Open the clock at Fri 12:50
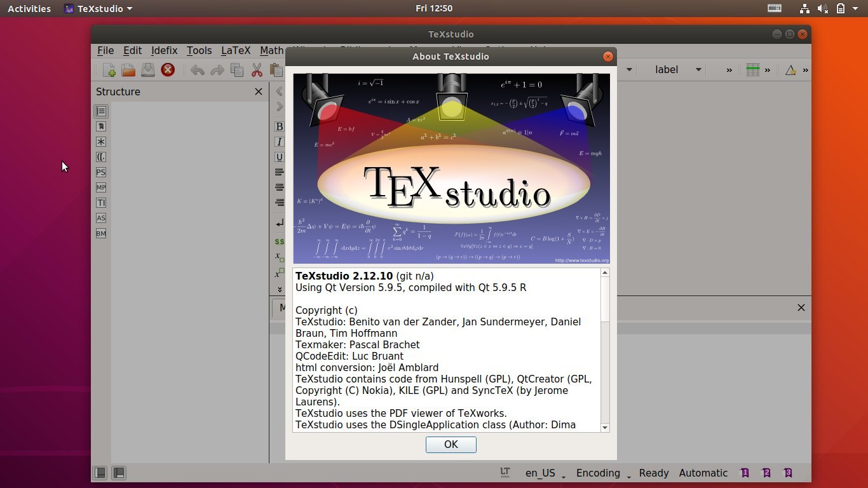868x488 pixels. [x=434, y=9]
